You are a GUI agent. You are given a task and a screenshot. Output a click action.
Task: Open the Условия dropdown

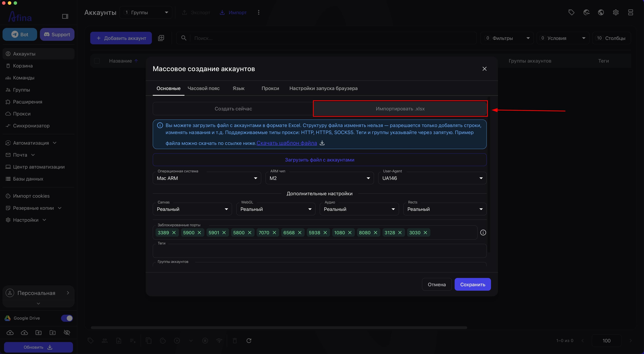coord(563,38)
